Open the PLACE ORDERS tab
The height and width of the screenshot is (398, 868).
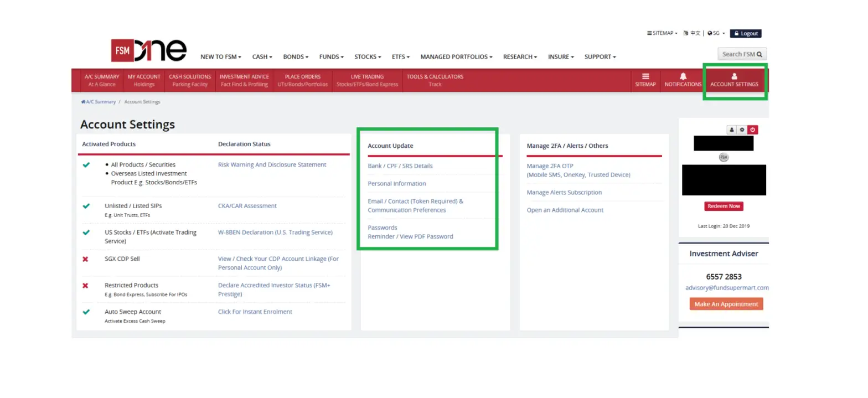tap(303, 80)
